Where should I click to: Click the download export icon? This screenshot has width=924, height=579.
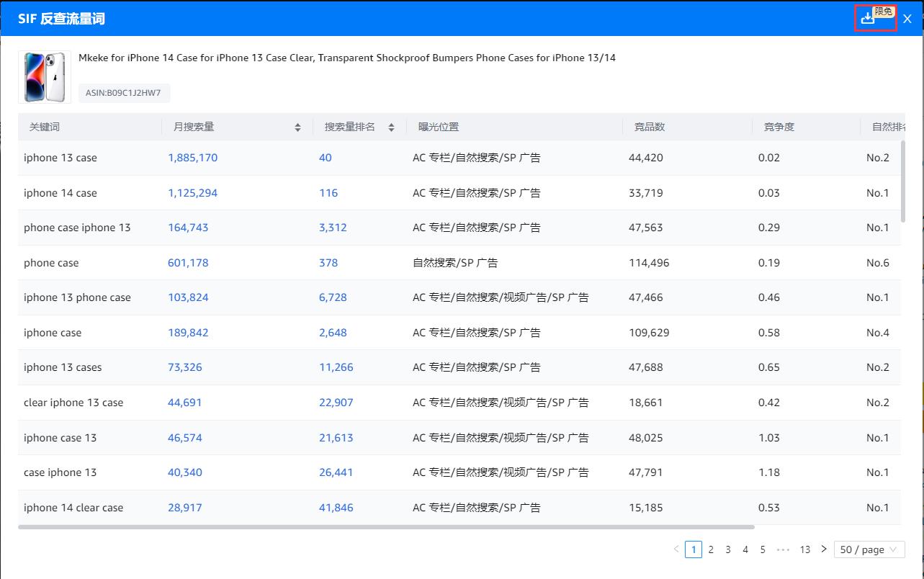click(867, 19)
